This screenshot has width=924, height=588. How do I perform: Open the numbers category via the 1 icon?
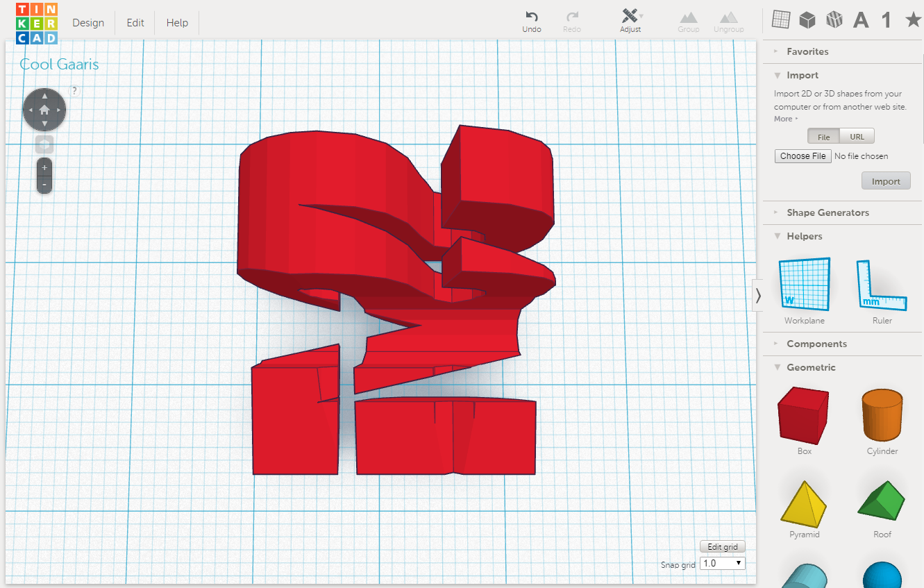point(886,19)
